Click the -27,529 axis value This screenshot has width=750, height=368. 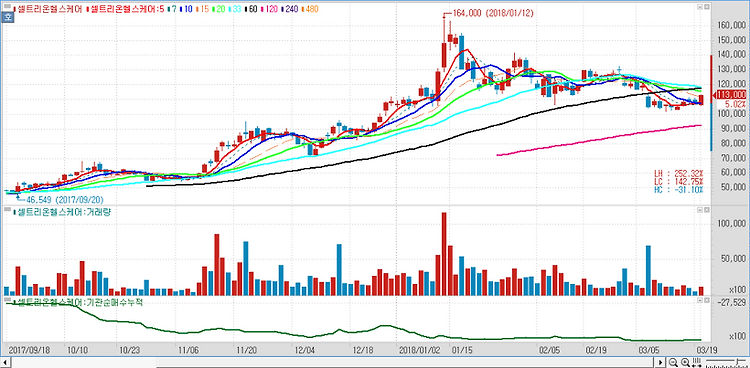733,302
